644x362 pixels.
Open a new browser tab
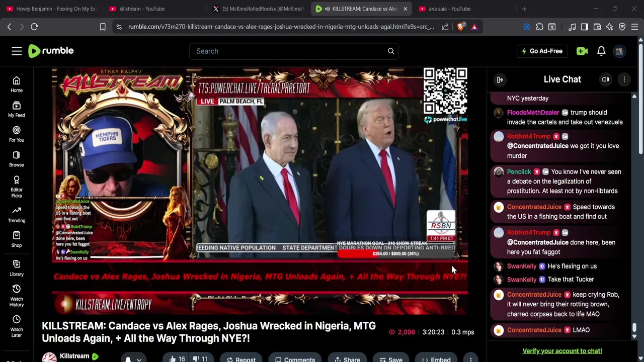coord(524,9)
